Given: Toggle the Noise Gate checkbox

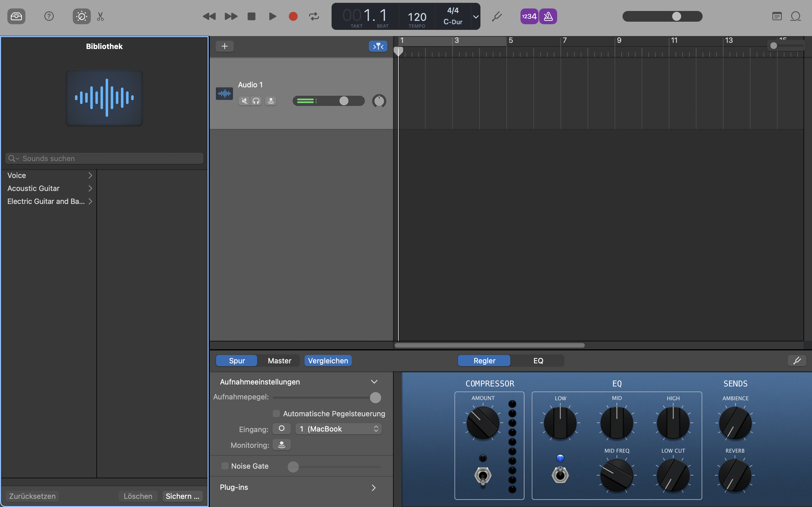Looking at the screenshot, I should coord(225,466).
